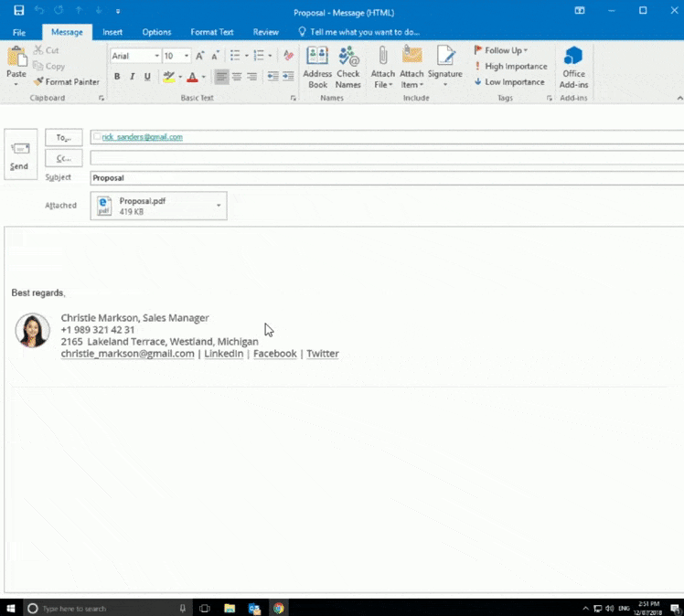
Task: Click the LinkedIn link in signature
Action: (223, 354)
